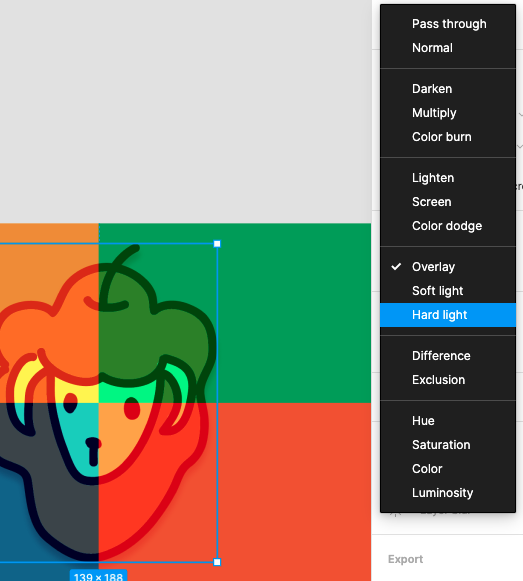Choose Exclusion blend mode

pyautogui.click(x=448, y=380)
